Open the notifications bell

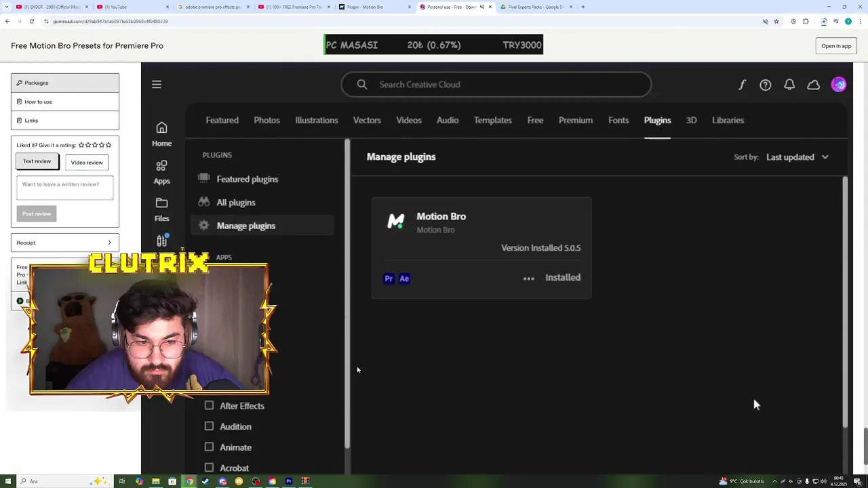(789, 85)
